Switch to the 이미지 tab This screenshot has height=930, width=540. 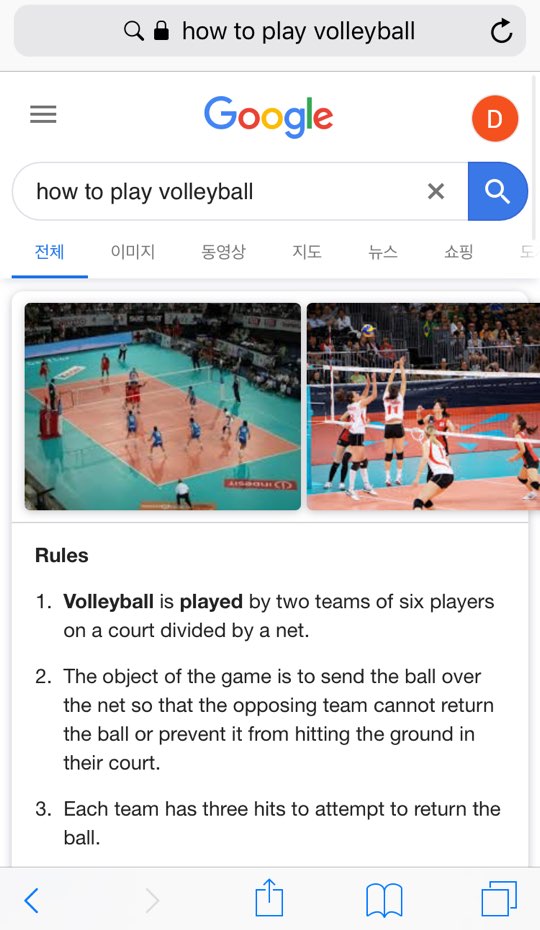tap(133, 251)
